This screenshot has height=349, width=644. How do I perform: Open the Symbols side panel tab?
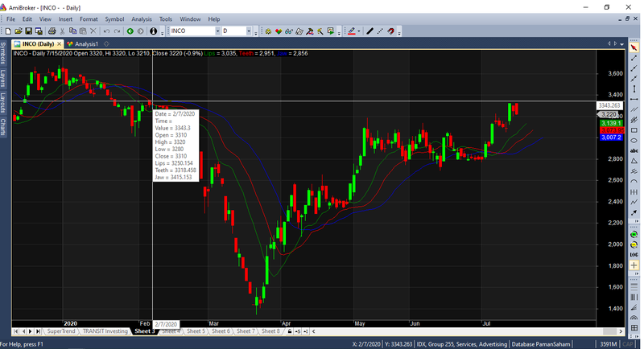pyautogui.click(x=3, y=52)
